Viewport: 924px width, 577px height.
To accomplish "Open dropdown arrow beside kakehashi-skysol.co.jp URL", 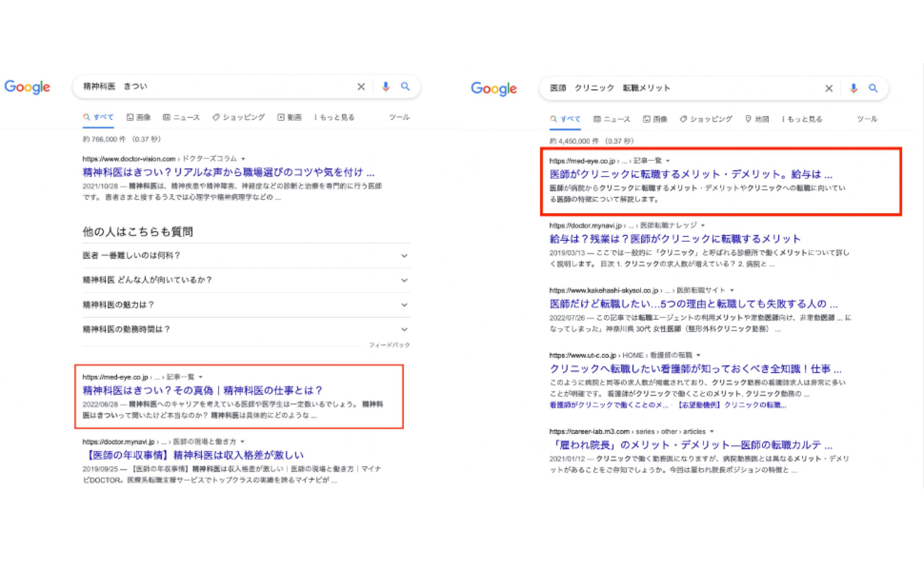I will tap(732, 290).
